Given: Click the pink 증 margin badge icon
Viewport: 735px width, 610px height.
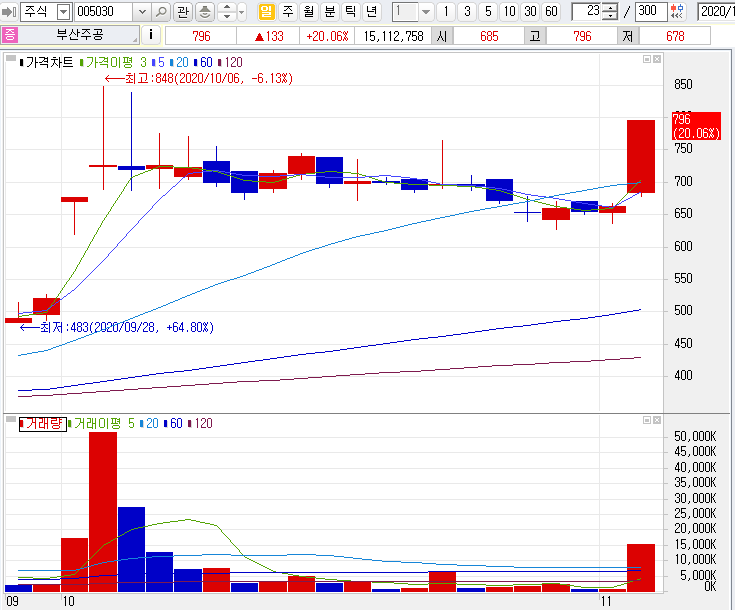Looking at the screenshot, I should click(10, 35).
